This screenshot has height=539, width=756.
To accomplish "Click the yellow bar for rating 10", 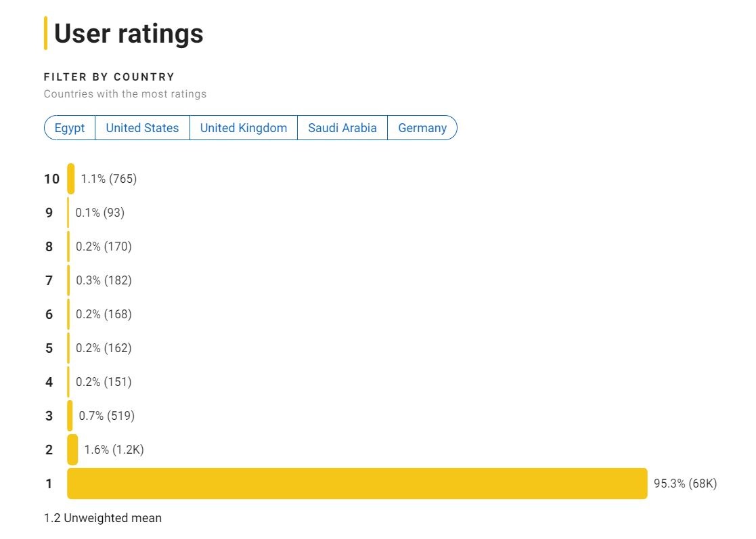I will pos(71,179).
